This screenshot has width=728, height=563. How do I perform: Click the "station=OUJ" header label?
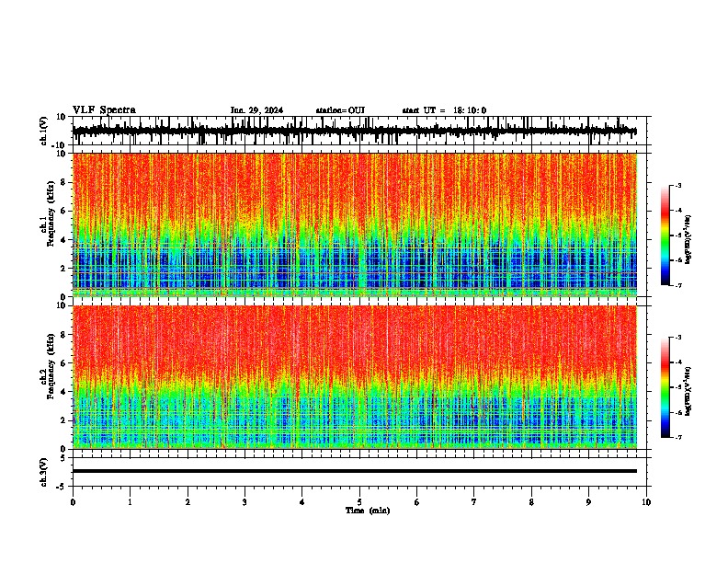[340, 110]
